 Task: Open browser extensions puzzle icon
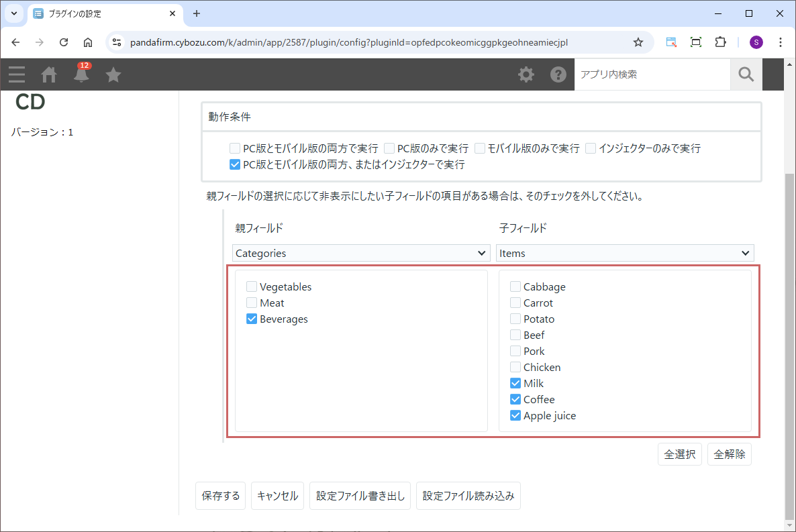pos(720,42)
